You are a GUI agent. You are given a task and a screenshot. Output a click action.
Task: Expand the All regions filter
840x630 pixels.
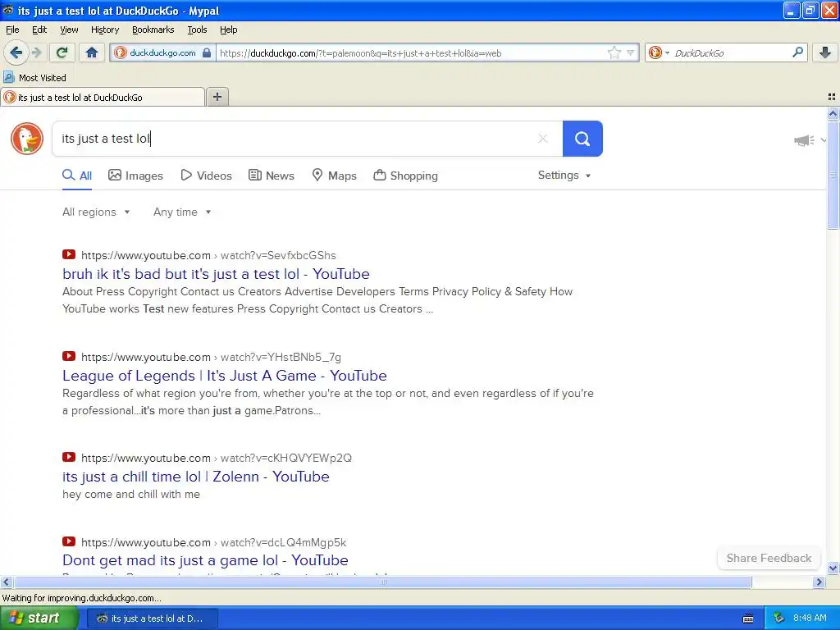click(x=96, y=212)
